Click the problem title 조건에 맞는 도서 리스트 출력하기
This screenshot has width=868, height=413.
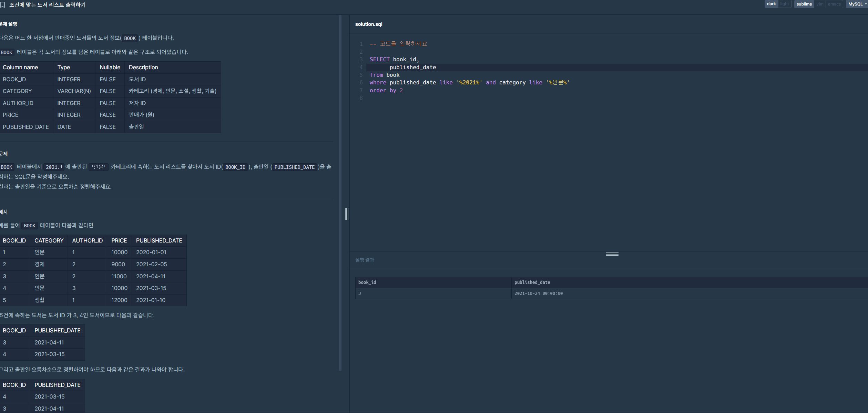pos(47,5)
